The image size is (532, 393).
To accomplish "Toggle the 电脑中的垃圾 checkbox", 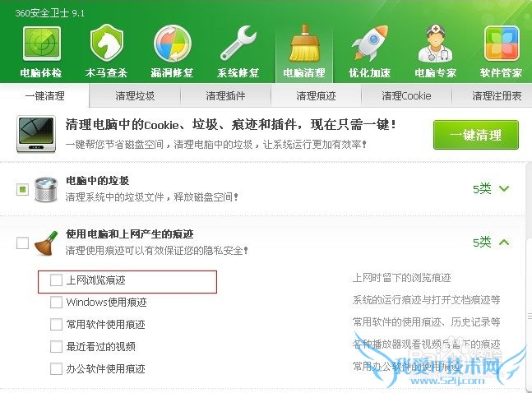I will point(22,189).
